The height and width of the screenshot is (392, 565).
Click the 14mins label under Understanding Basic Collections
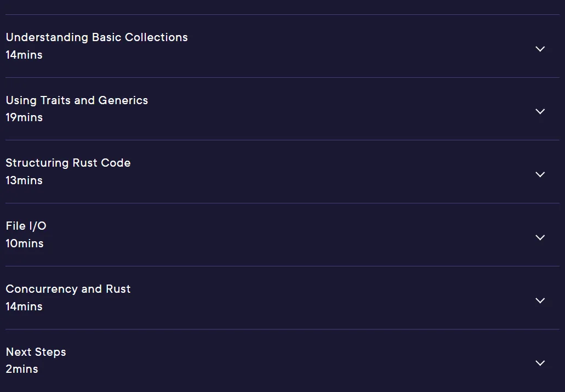coord(24,55)
